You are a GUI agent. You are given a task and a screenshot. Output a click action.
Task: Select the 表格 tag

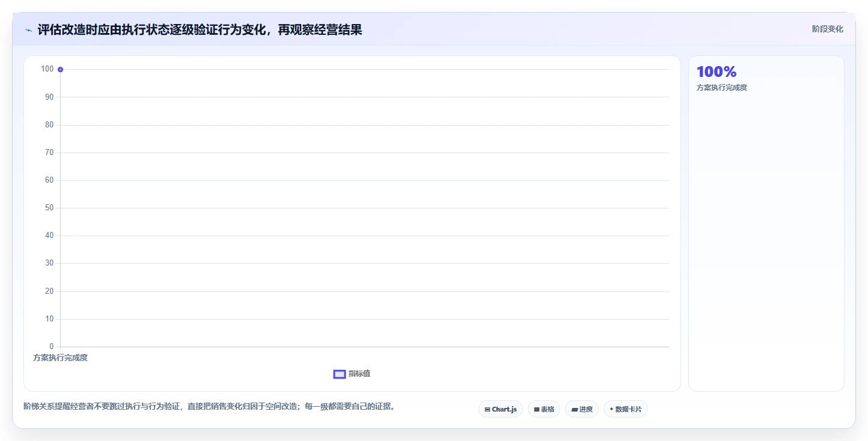544,409
